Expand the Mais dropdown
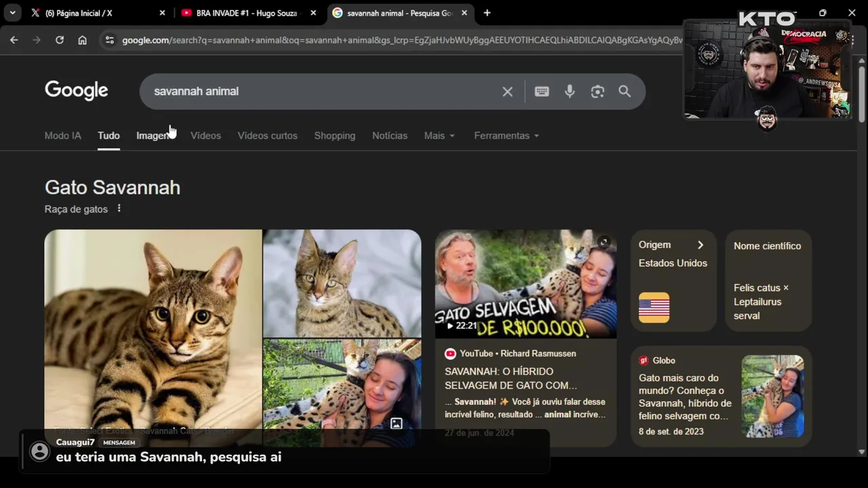The height and width of the screenshot is (488, 868). tap(439, 136)
